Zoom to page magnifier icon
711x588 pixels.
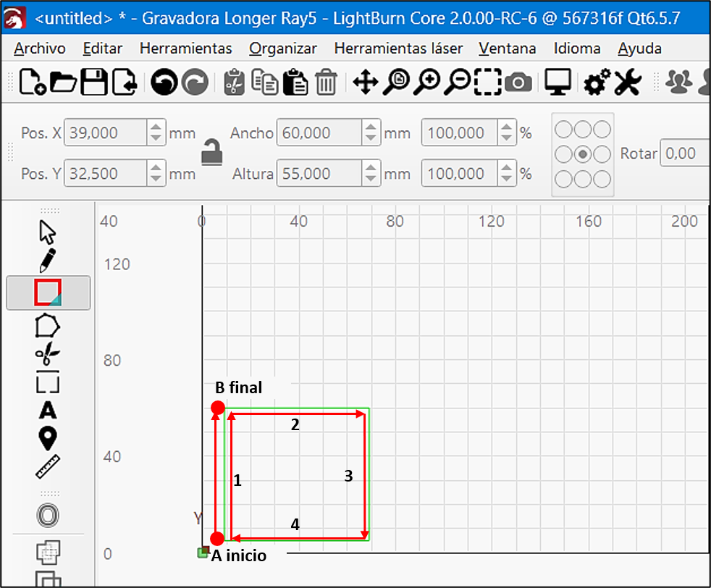pos(396,82)
